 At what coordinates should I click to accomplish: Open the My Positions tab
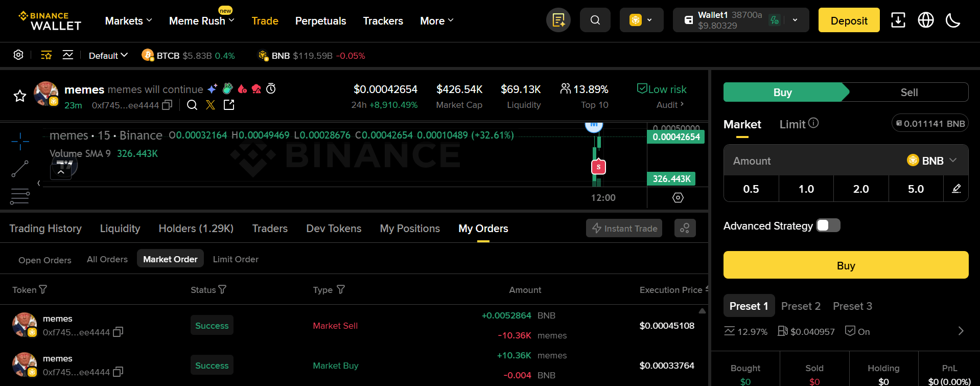click(410, 229)
